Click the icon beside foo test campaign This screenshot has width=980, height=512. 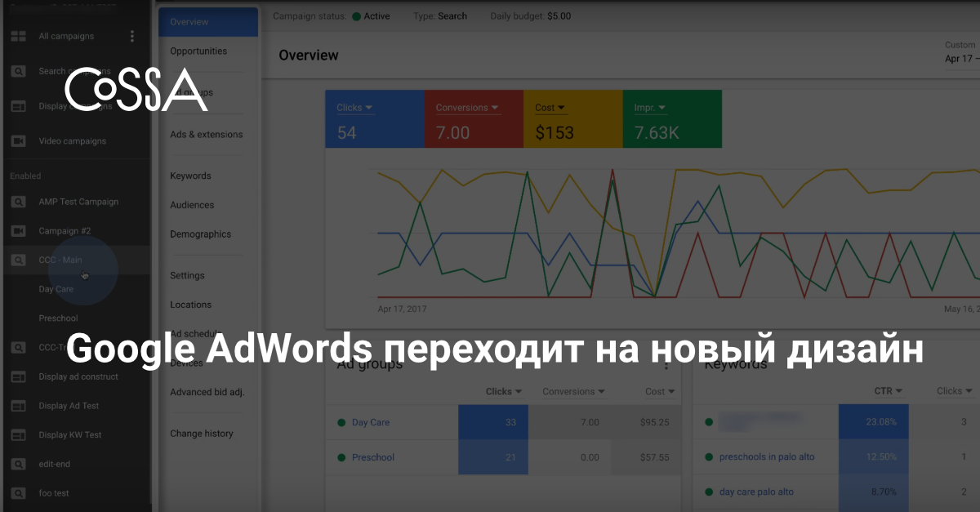[x=18, y=493]
